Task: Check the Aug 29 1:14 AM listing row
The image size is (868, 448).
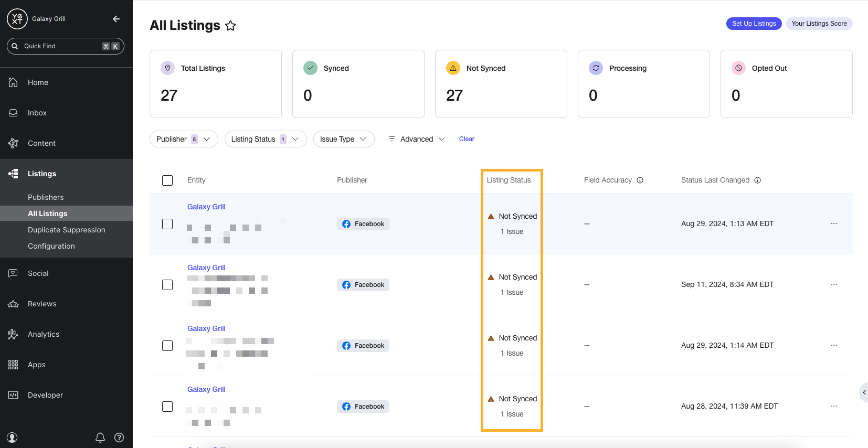Action: click(x=167, y=346)
